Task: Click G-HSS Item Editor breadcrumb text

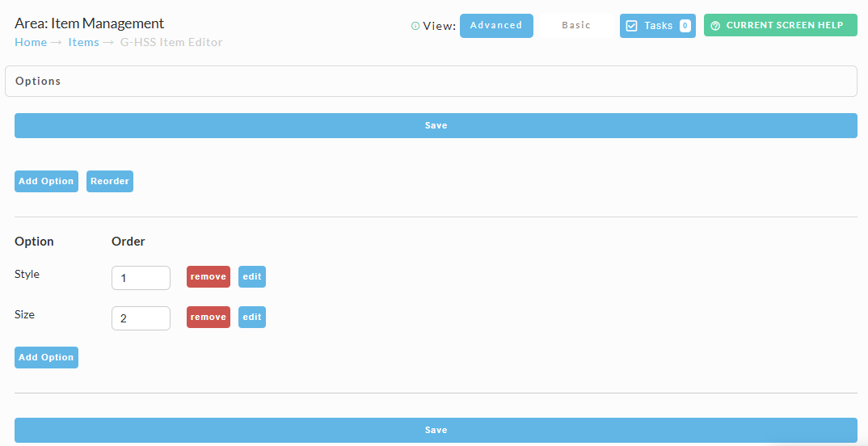Action: pos(171,43)
